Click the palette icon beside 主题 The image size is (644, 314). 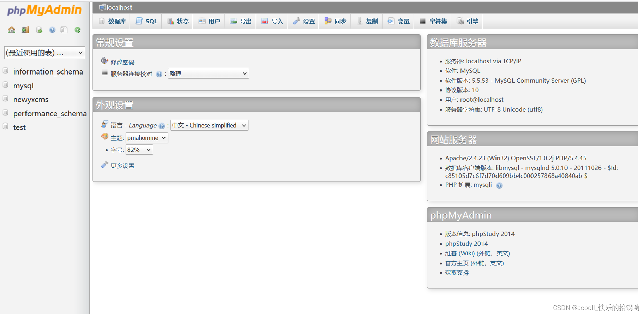coord(105,136)
